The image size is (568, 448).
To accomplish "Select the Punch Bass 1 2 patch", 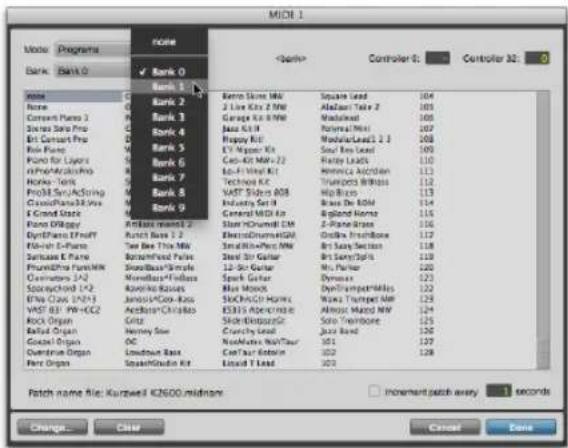I will tap(154, 235).
